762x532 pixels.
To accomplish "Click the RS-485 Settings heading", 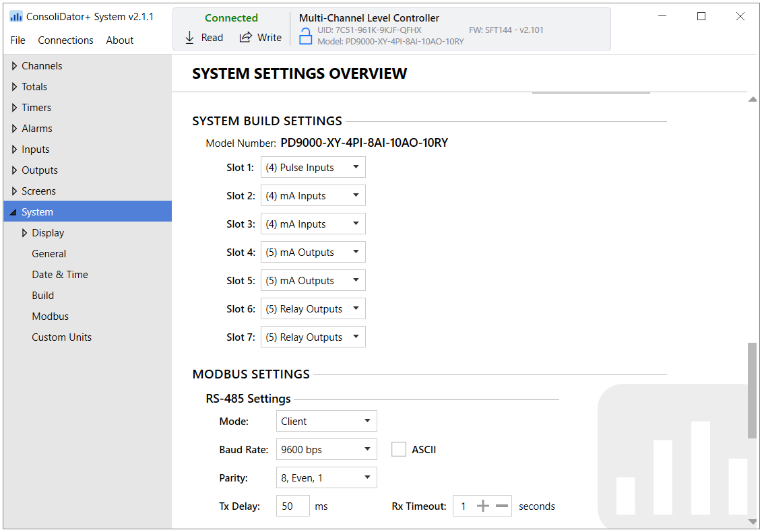I will point(249,399).
